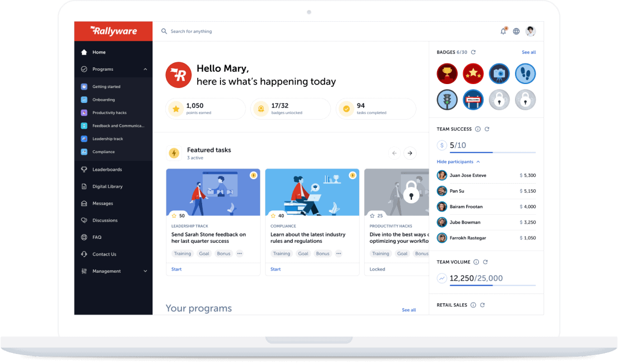The width and height of the screenshot is (618, 364).
Task: Click the Bonus tag on Sarah Stone task
Action: point(223,253)
